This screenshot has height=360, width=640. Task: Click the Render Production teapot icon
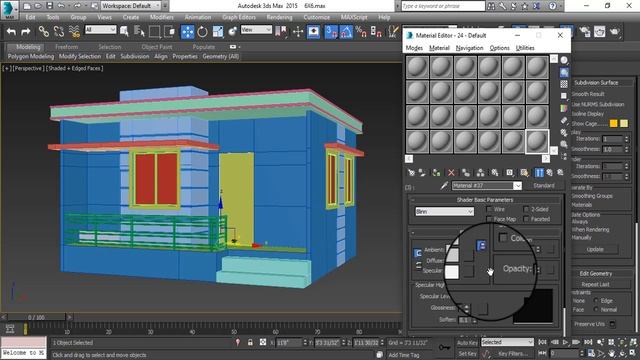(x=615, y=31)
